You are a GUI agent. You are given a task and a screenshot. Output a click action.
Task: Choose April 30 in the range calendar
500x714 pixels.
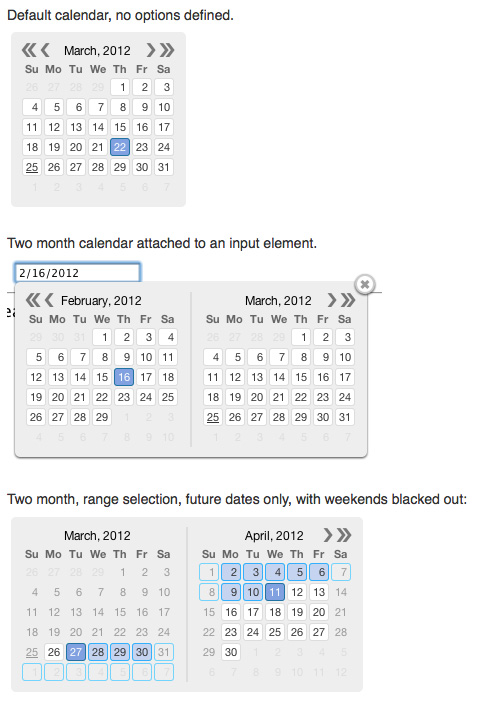point(231,652)
